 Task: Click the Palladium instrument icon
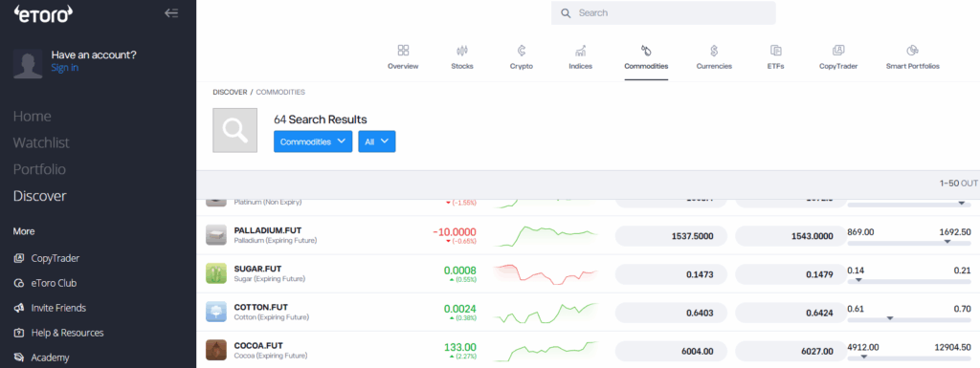[216, 235]
